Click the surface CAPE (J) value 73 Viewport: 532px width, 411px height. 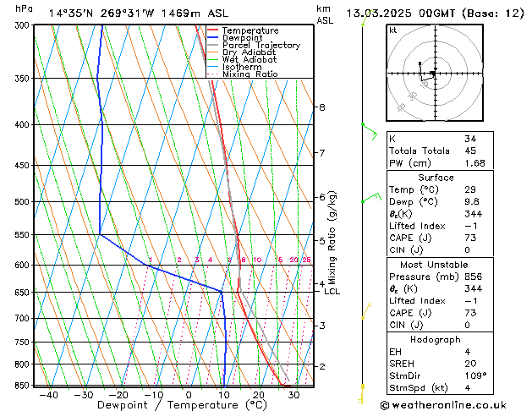[x=470, y=238]
